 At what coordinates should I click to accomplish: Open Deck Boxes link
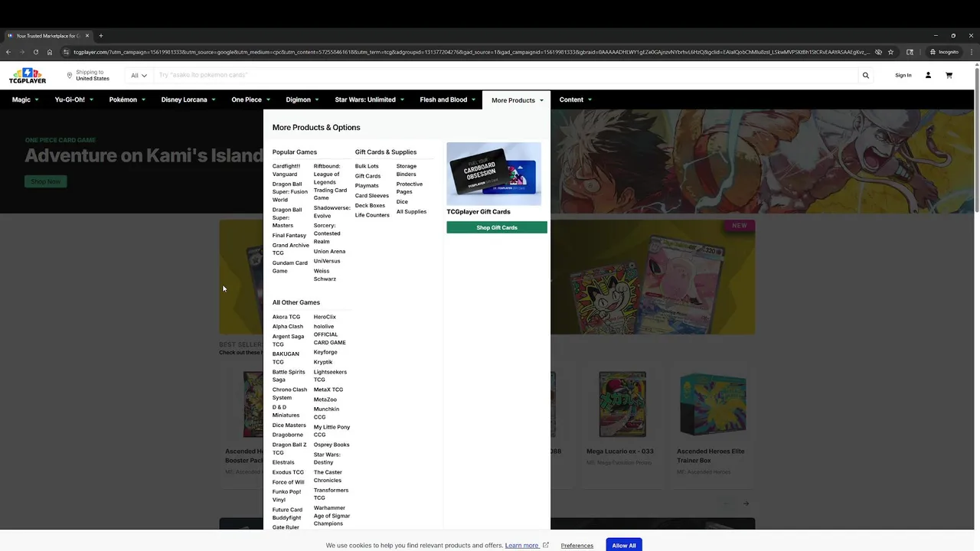pos(370,205)
